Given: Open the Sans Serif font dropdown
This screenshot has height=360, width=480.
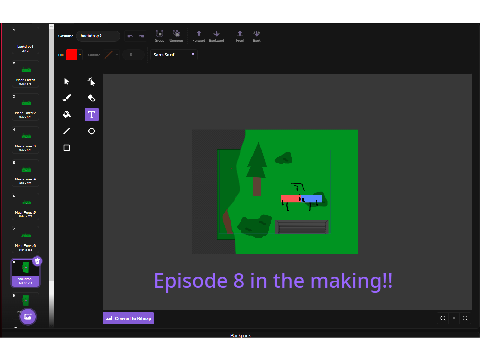Looking at the screenshot, I should click(174, 54).
